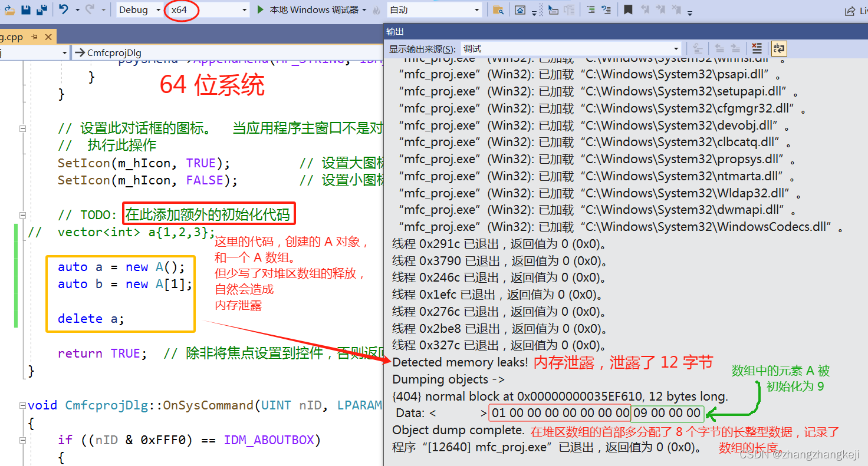Click the line auto b = new A[1];

click(x=125, y=284)
